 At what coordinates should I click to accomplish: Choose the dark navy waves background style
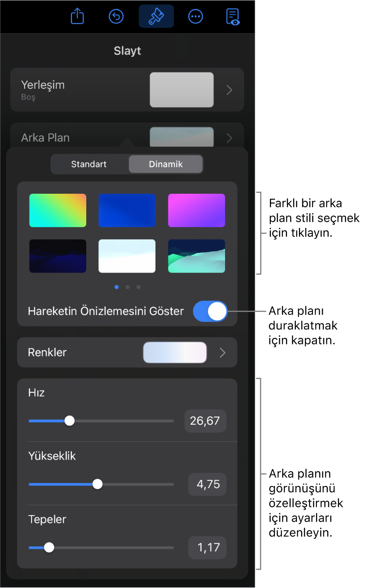58,256
